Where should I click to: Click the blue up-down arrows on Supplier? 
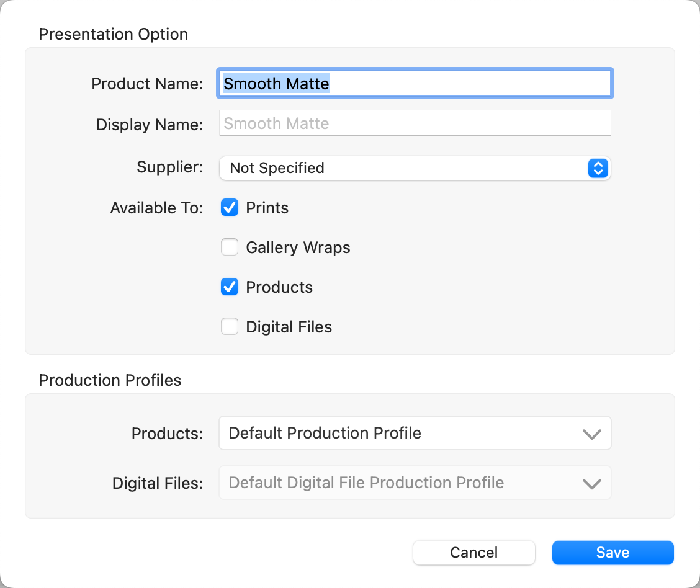tap(597, 168)
